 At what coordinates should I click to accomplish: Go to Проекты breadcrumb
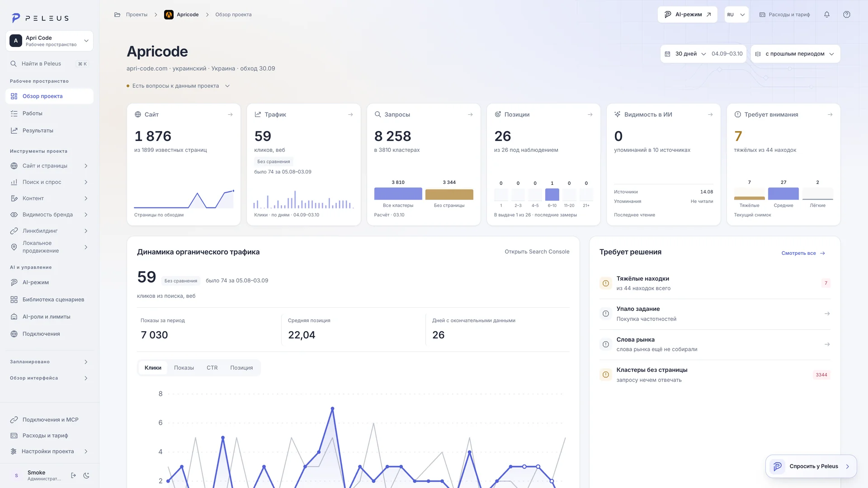pyautogui.click(x=137, y=14)
